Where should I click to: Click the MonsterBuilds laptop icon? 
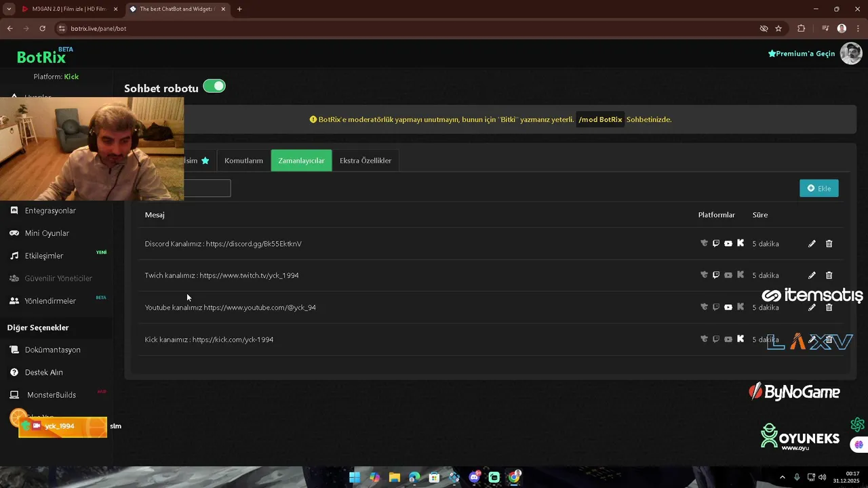click(14, 394)
